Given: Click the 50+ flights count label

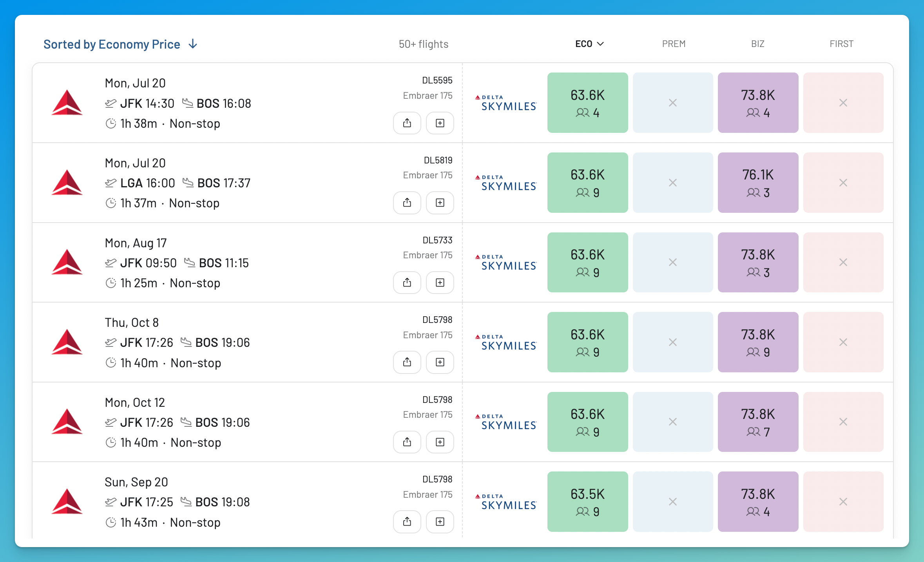Looking at the screenshot, I should coord(424,44).
